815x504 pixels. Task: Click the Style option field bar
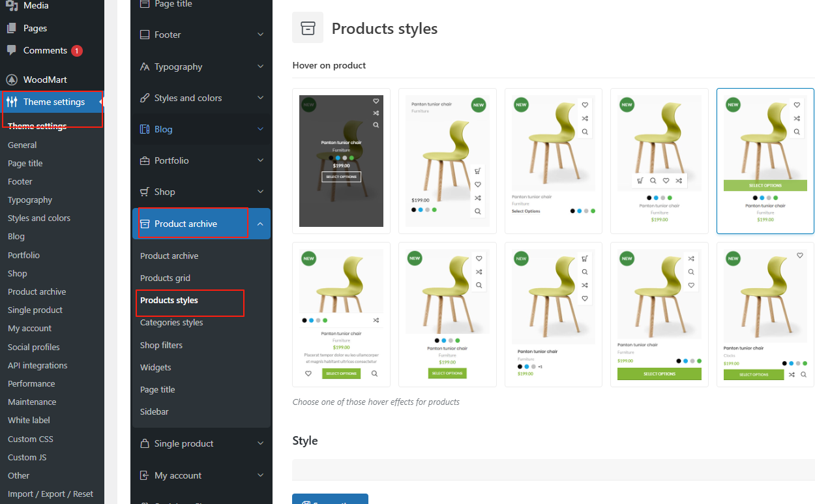[553, 469]
